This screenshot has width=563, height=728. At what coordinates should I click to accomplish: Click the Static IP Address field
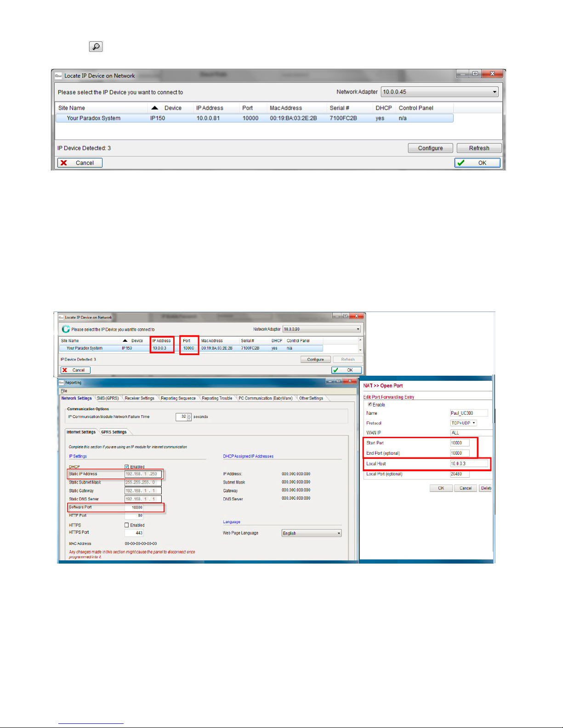[x=143, y=474]
